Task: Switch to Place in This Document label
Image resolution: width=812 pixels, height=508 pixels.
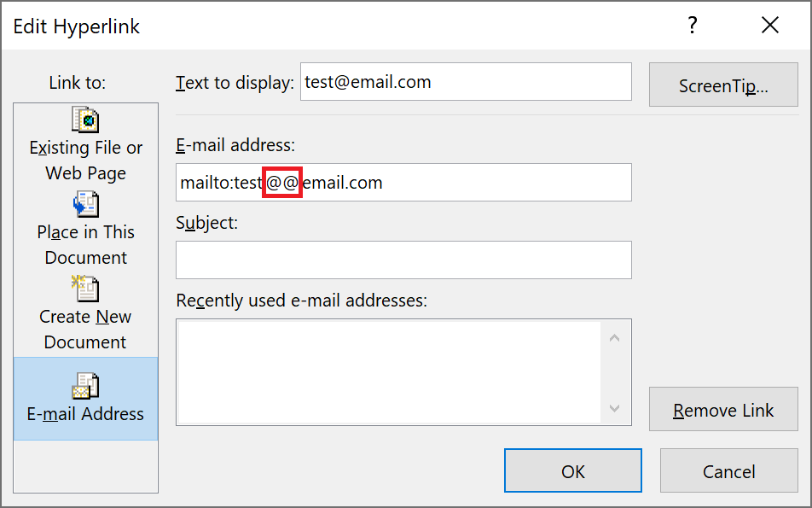Action: tap(85, 245)
